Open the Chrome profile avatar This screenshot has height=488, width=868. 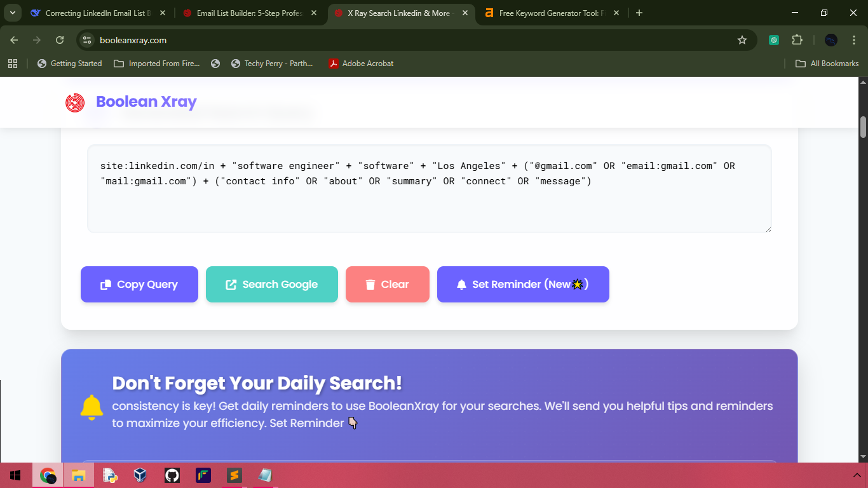tap(831, 40)
